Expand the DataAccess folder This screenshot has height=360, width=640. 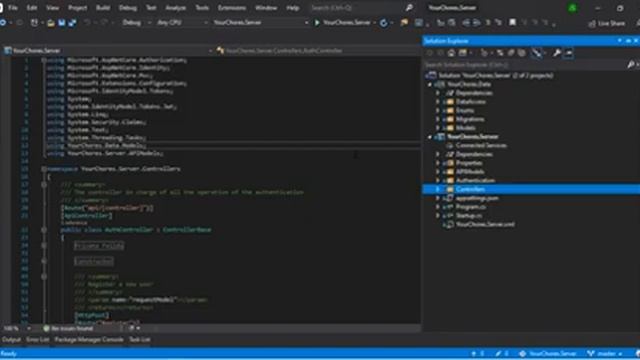(x=438, y=102)
